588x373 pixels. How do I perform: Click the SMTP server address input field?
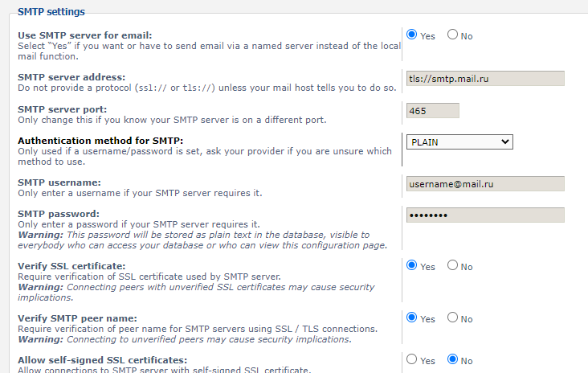[485, 78]
